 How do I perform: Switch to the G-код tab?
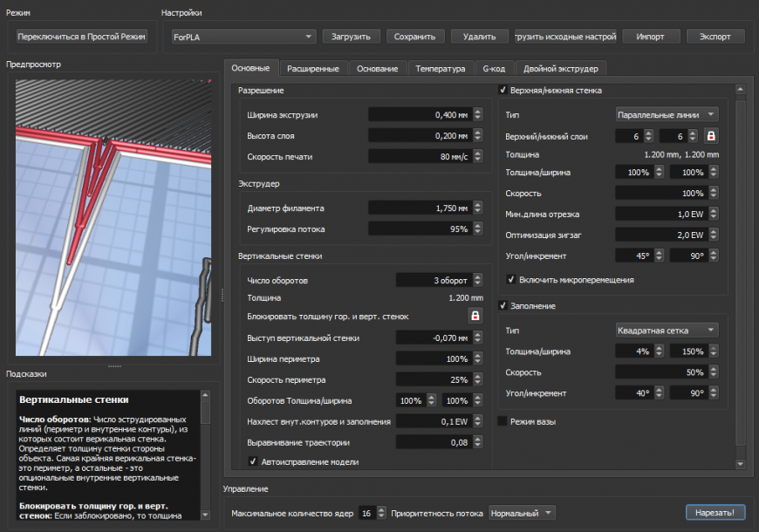pyautogui.click(x=494, y=69)
